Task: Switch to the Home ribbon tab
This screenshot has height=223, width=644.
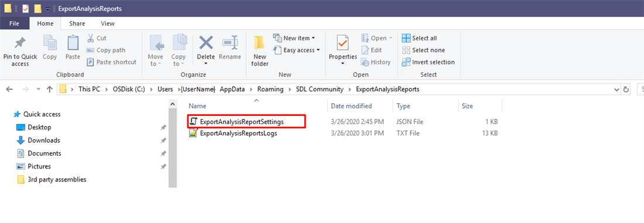Action: tap(45, 23)
